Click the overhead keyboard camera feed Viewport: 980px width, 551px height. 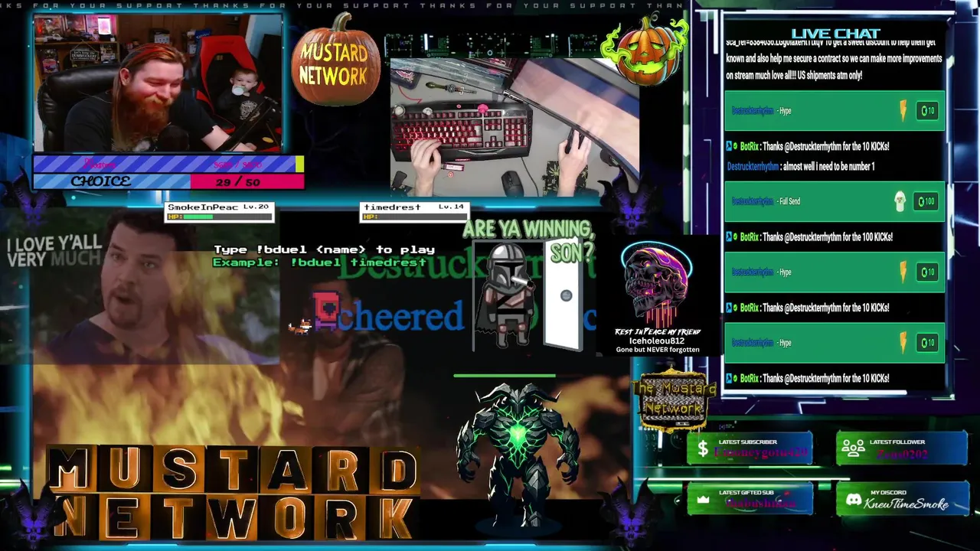coord(514,126)
